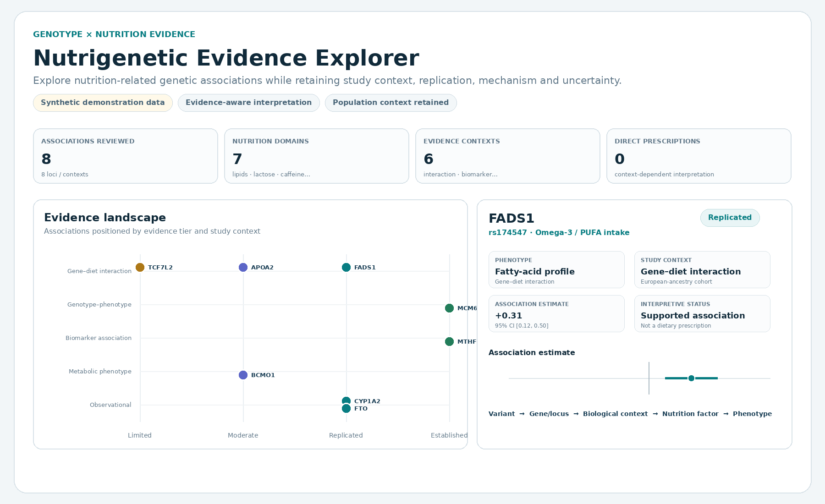The height and width of the screenshot is (504, 825).
Task: Click the Metabolic phenotype row label
Action: (100, 372)
